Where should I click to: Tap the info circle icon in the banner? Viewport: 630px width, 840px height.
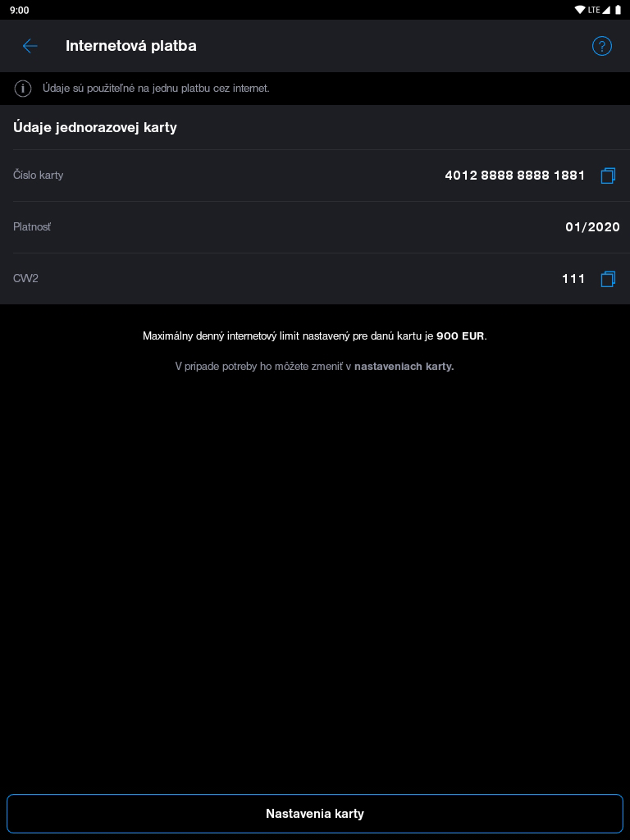pyautogui.click(x=23, y=89)
